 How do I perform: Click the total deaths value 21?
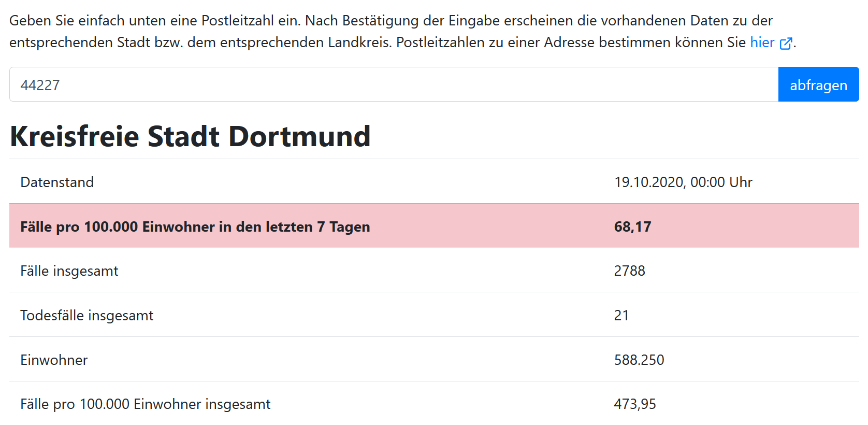(621, 316)
